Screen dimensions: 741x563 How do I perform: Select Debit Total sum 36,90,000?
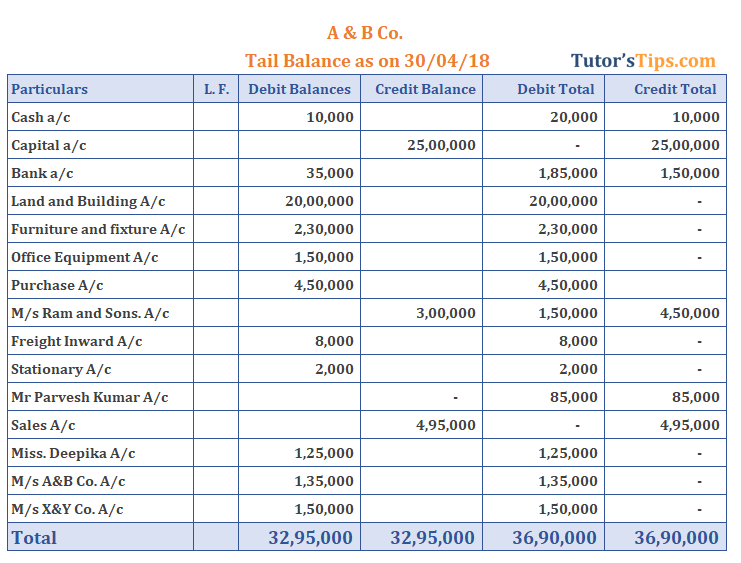[554, 538]
